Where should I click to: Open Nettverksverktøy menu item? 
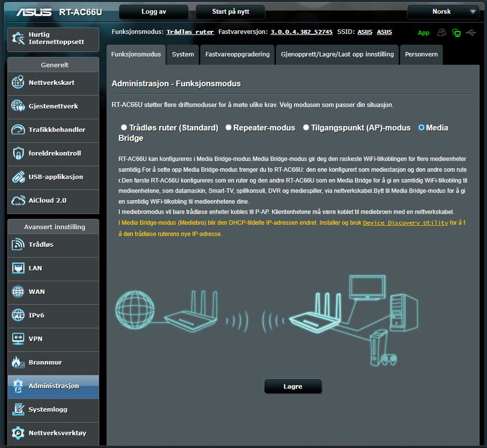(x=53, y=433)
